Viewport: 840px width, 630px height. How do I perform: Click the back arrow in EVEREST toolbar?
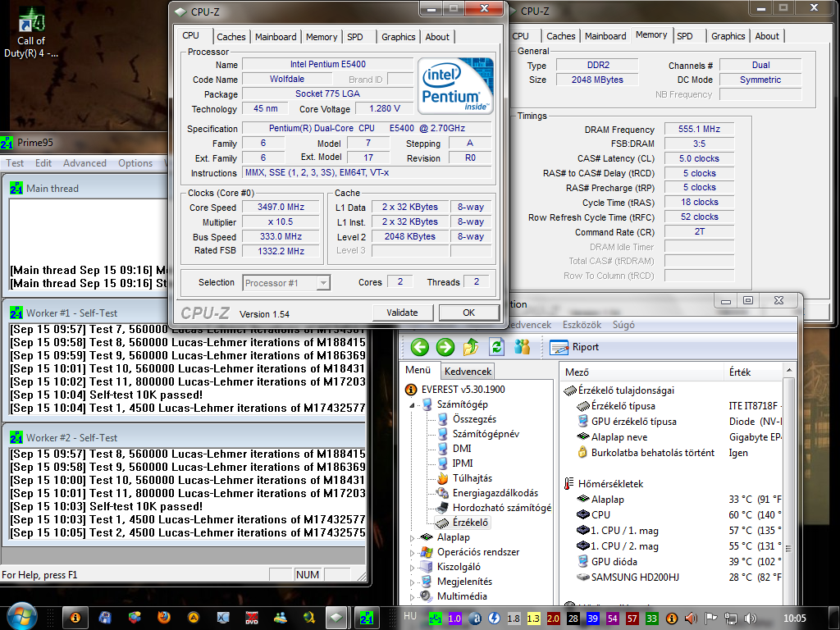(419, 347)
